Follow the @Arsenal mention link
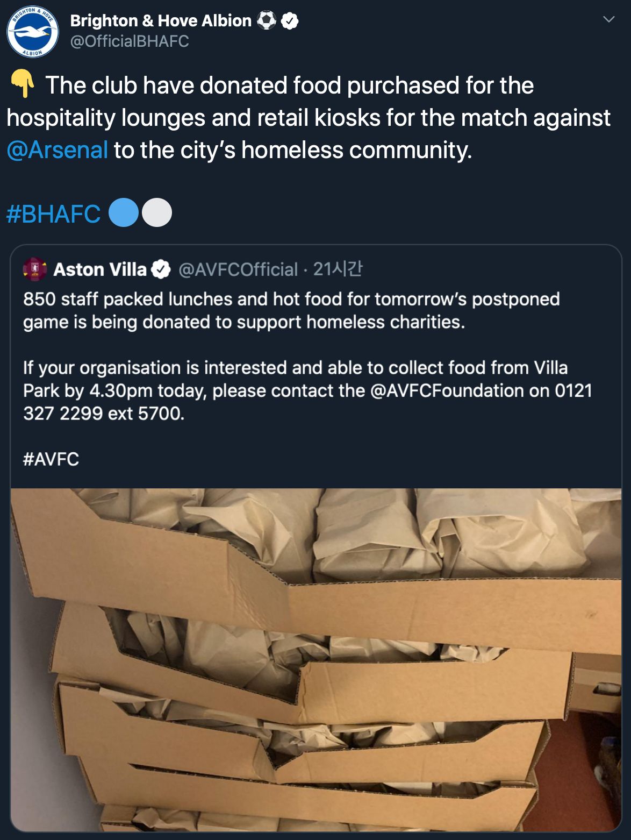Screen dimensions: 631x840 (57, 150)
